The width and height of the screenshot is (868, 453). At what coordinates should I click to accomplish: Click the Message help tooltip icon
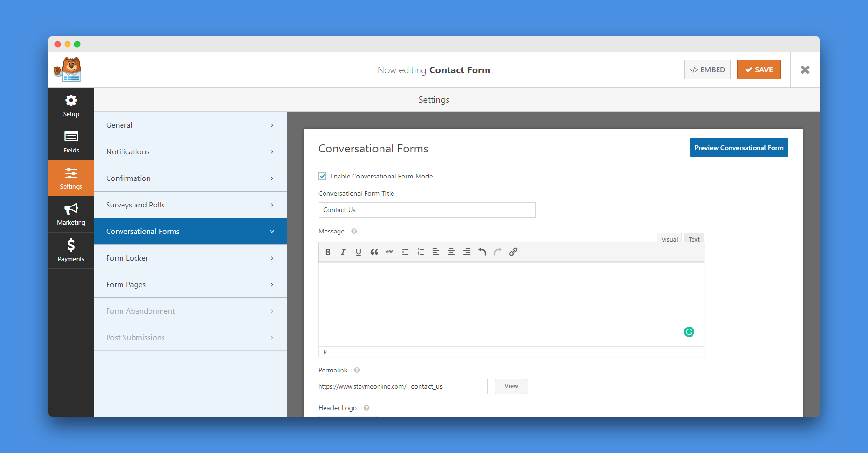(x=353, y=231)
